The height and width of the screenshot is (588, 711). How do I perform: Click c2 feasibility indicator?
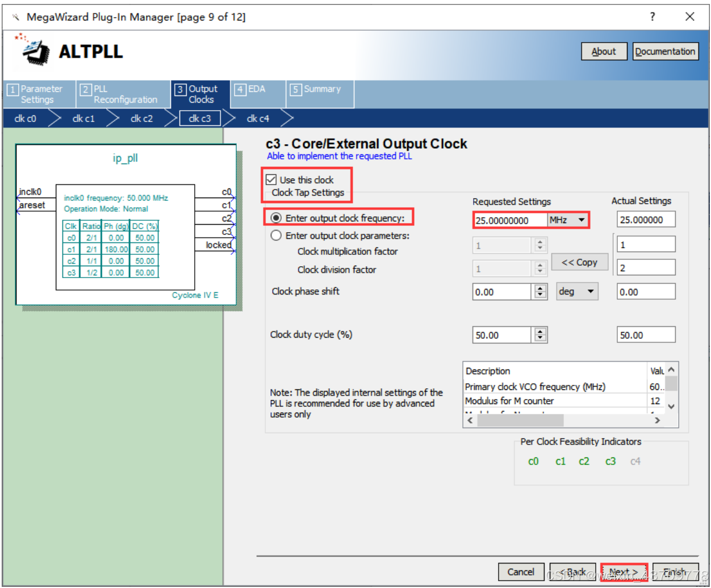pyautogui.click(x=584, y=461)
